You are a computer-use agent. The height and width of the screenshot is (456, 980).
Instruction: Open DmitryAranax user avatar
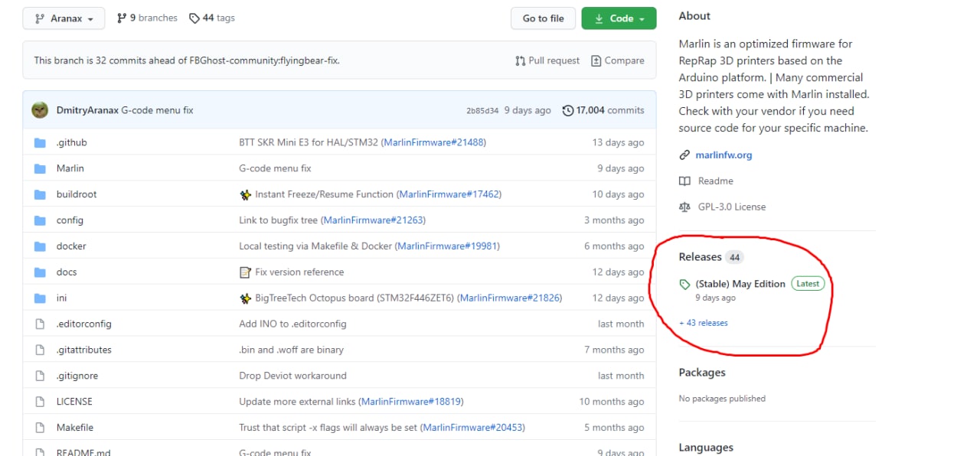pos(40,110)
